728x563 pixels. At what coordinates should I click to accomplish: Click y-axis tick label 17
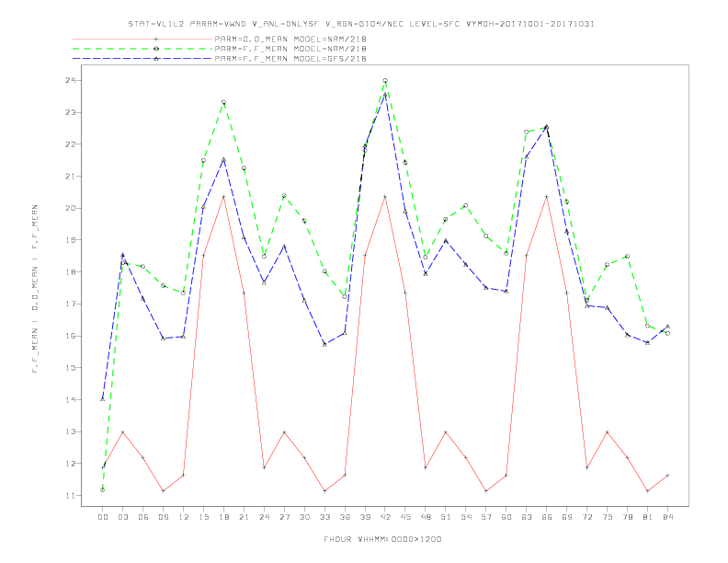tap(71, 304)
